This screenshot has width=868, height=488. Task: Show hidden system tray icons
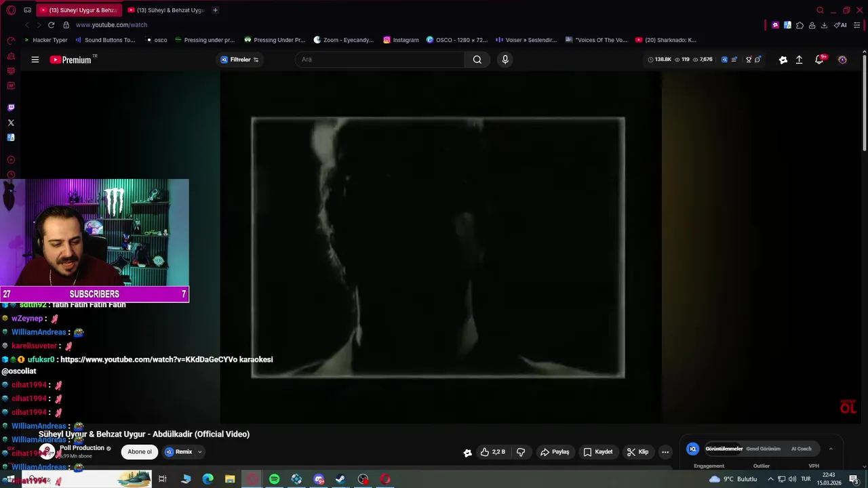770,479
